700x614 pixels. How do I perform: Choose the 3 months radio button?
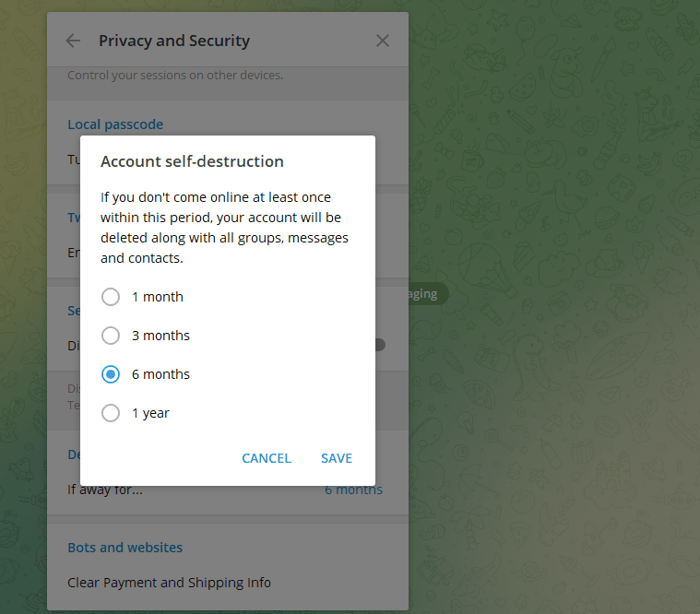click(x=111, y=336)
